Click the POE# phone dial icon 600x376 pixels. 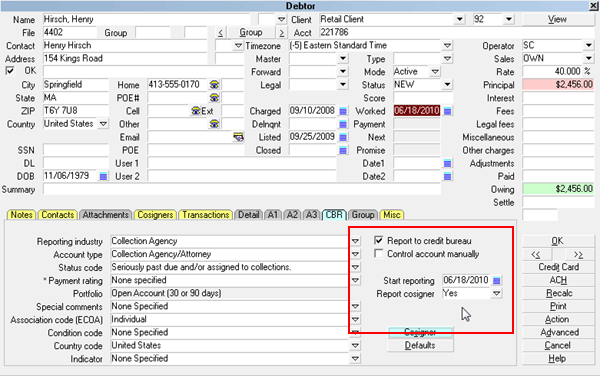(214, 98)
